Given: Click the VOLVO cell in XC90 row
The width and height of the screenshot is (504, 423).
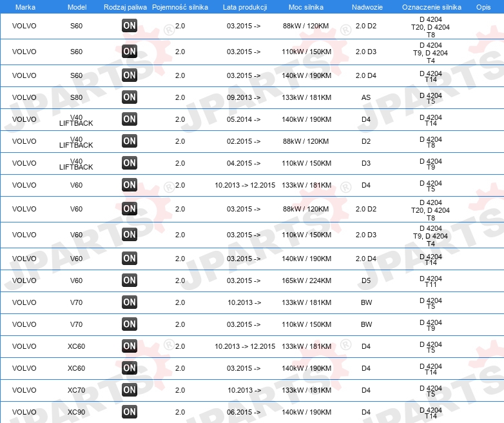Looking at the screenshot, I should click(24, 412).
